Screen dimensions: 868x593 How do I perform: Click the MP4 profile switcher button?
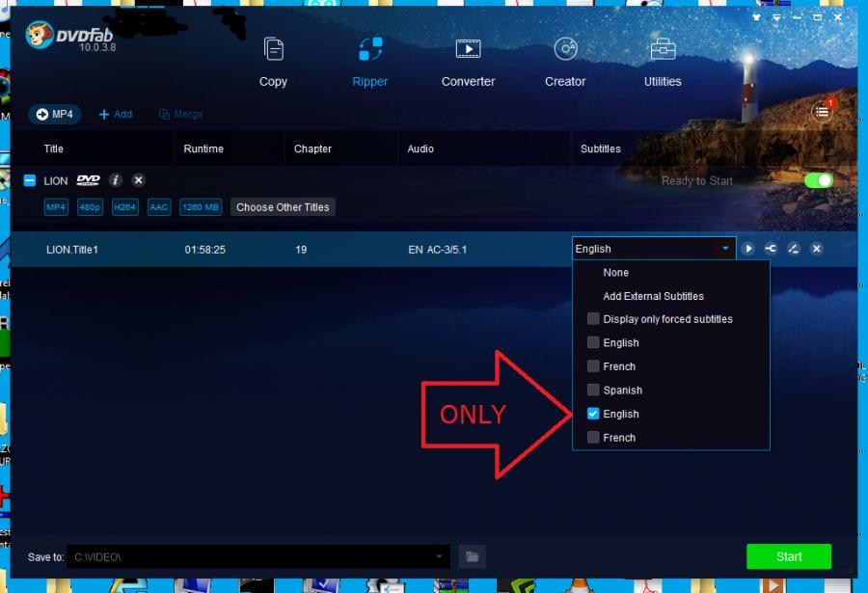[54, 114]
